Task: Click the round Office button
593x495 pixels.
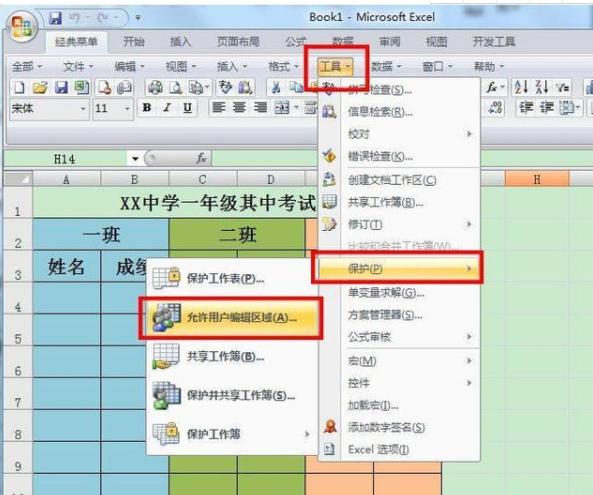Action: coord(22,26)
